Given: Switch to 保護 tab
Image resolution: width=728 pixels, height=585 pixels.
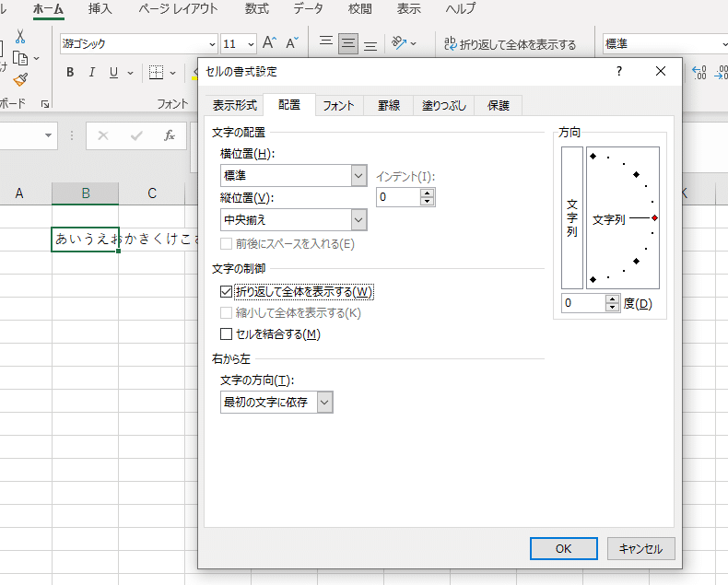Looking at the screenshot, I should click(x=499, y=105).
